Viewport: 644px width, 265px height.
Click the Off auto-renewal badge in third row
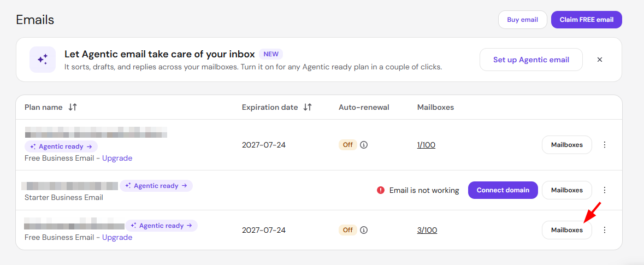(x=348, y=230)
